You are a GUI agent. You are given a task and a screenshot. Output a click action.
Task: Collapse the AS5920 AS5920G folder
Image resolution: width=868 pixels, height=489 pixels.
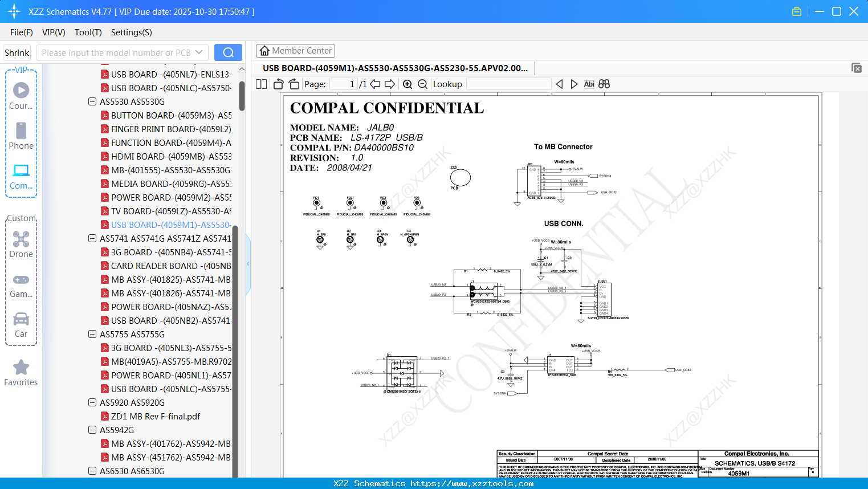(x=92, y=403)
